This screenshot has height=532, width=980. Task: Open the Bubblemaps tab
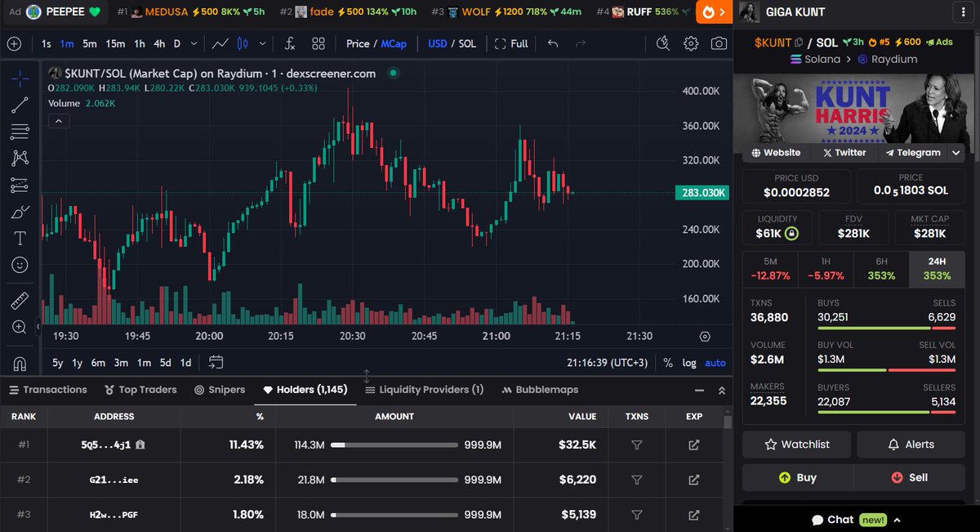click(x=541, y=390)
